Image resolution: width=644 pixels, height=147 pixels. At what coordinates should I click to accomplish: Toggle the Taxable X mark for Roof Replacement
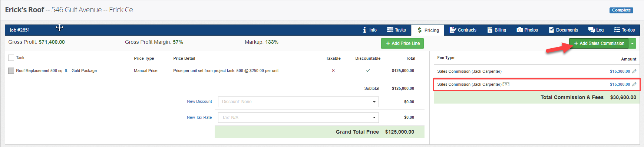coord(333,71)
